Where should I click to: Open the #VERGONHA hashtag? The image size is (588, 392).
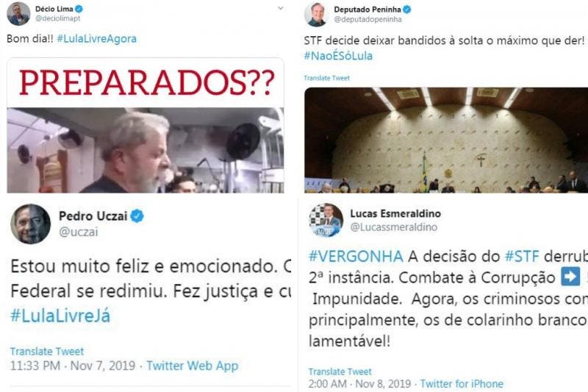pos(356,256)
